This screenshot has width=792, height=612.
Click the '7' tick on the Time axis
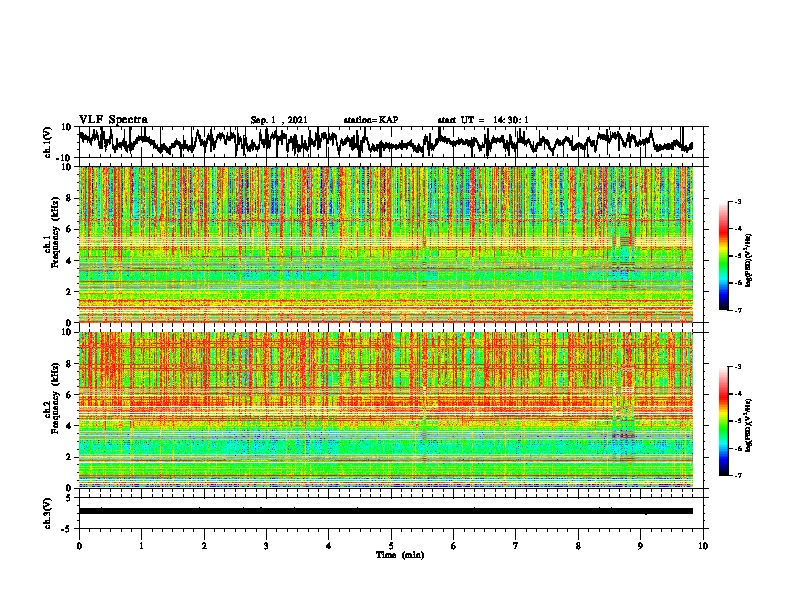(x=516, y=546)
